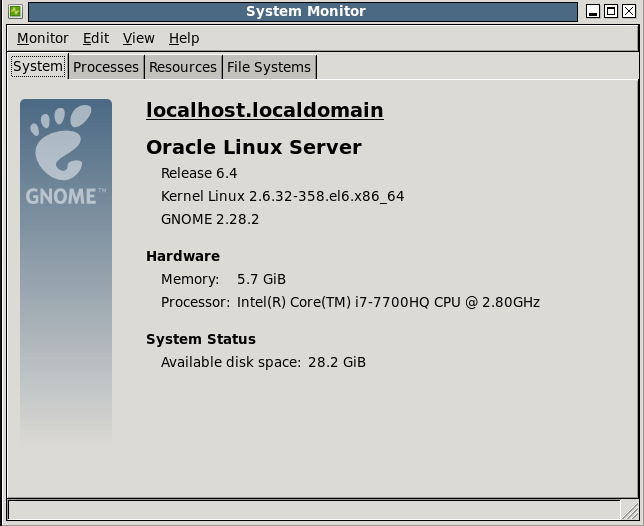Expand the View menu

(138, 38)
